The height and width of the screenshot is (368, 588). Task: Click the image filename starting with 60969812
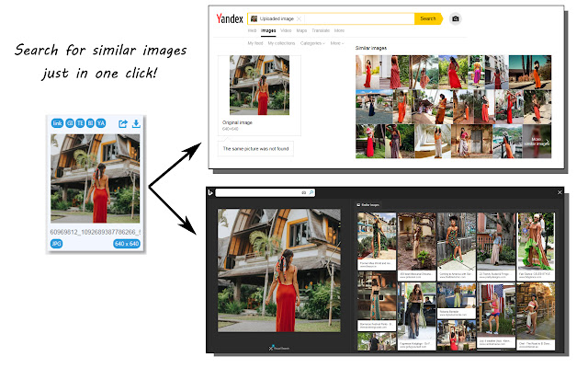pyautogui.click(x=96, y=232)
